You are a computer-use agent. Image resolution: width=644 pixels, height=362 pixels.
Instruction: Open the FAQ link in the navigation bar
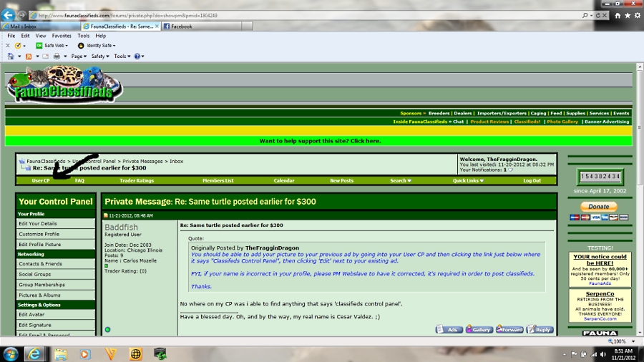click(79, 180)
